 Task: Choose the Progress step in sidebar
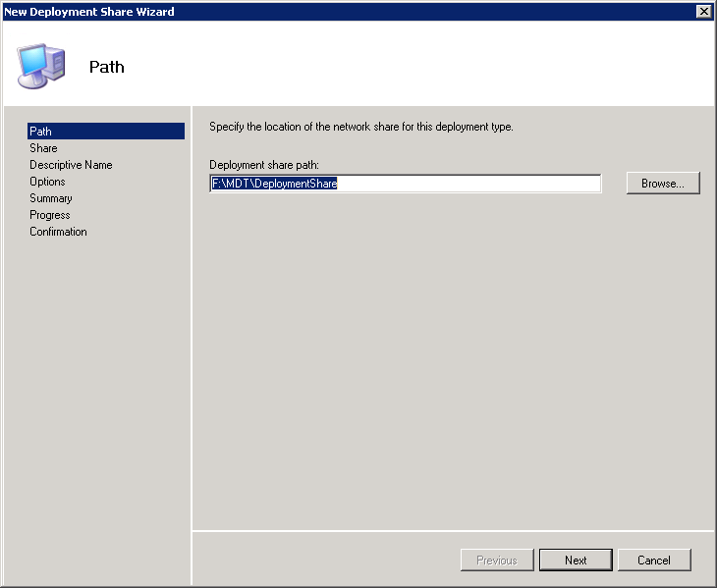pyautogui.click(x=50, y=215)
